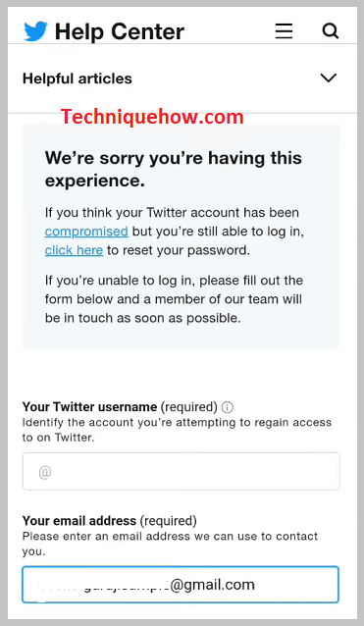
Task: Click the "Your email address" label
Action: 79,521
